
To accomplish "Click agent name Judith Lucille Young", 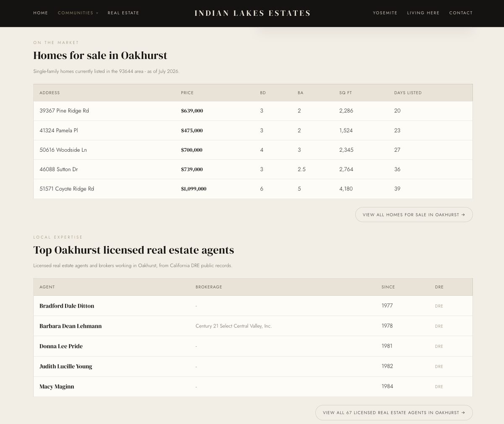I will 66,366.
